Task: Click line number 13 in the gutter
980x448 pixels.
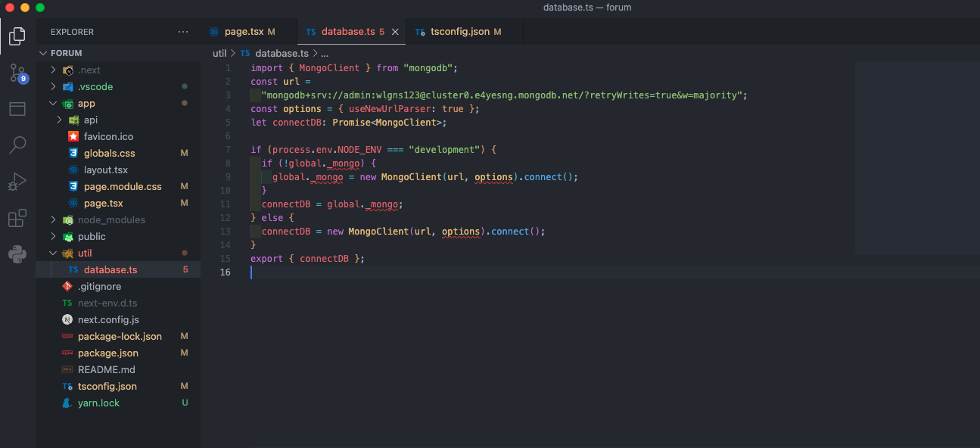Action: point(226,232)
